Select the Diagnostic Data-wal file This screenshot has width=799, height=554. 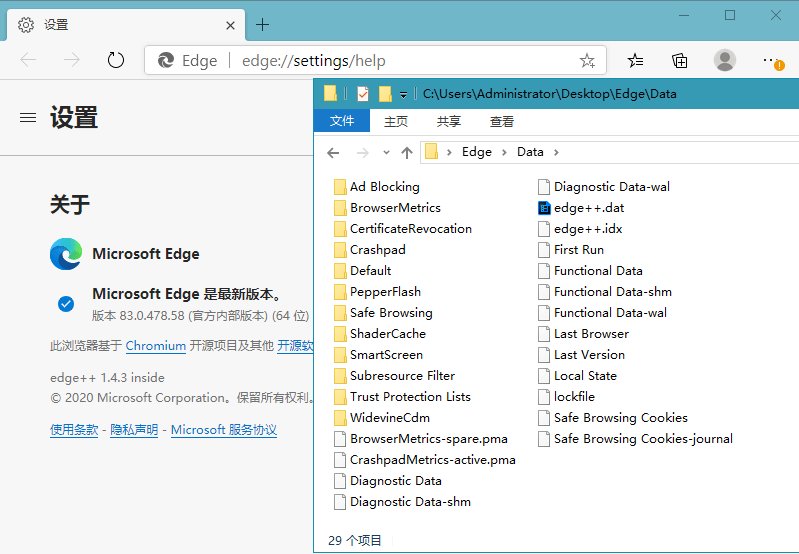point(604,187)
